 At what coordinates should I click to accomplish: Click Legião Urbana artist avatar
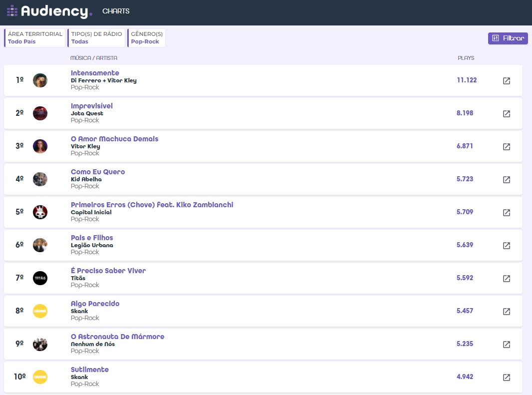point(40,245)
